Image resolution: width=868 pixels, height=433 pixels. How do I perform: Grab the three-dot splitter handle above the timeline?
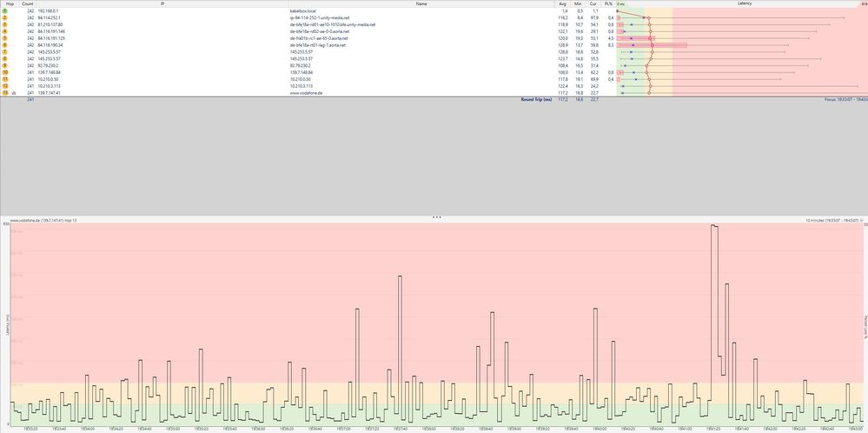click(x=436, y=217)
